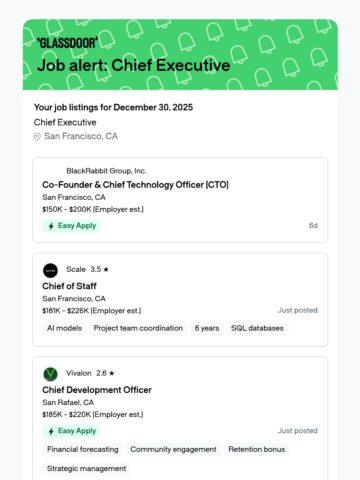This screenshot has height=480, width=360.
Task: Click the Glassdoor logo in header
Action: [67, 43]
